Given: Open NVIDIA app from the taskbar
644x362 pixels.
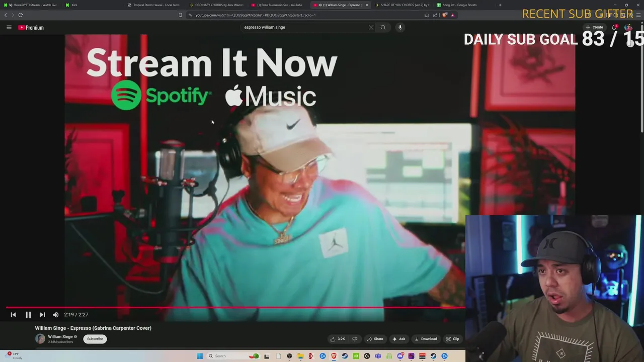Looking at the screenshot, I should coord(356,356).
